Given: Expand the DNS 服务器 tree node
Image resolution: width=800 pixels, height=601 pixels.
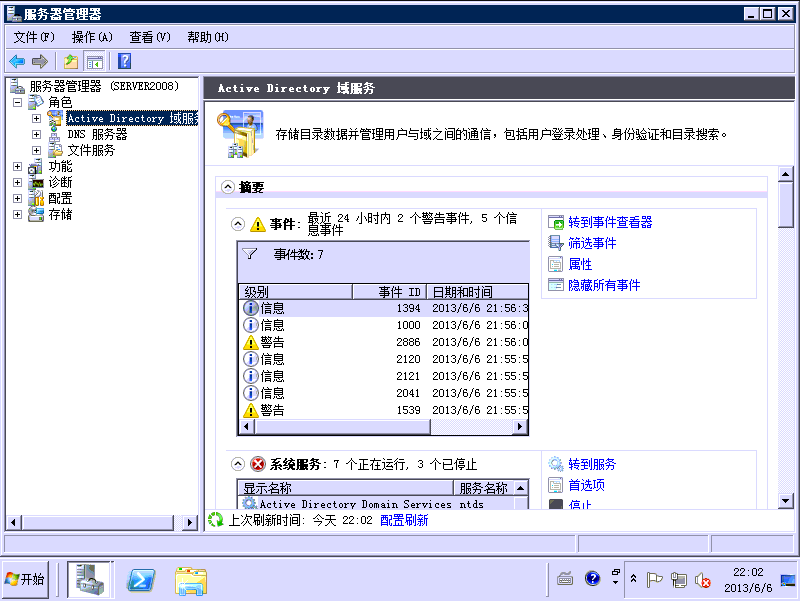Looking at the screenshot, I should pos(37,134).
